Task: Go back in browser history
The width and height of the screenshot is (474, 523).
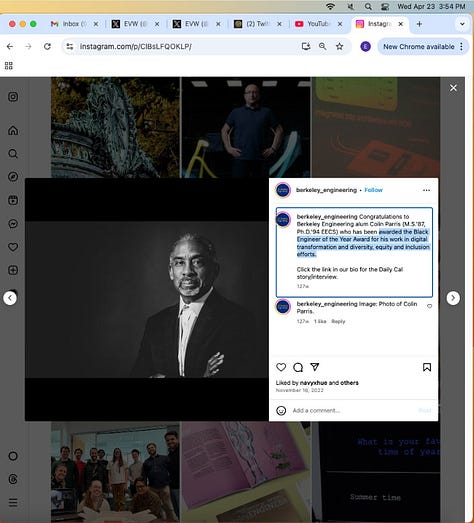Action: click(x=10, y=46)
